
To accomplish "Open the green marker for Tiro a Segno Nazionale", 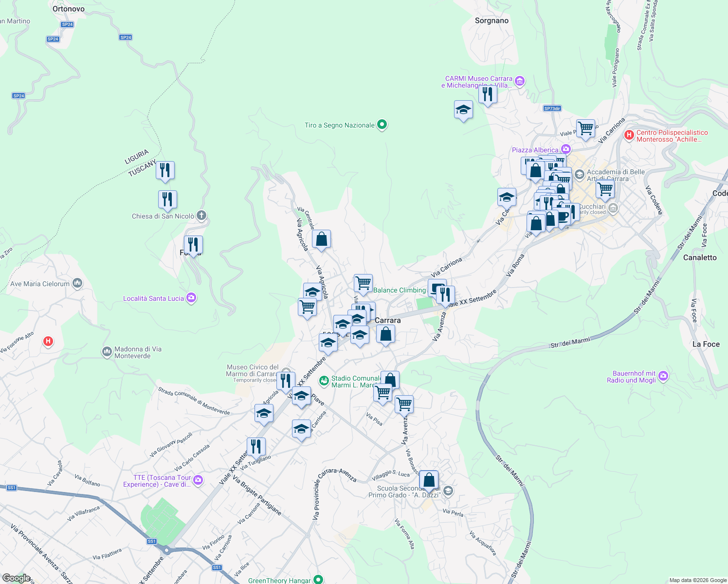I will pyautogui.click(x=382, y=125).
